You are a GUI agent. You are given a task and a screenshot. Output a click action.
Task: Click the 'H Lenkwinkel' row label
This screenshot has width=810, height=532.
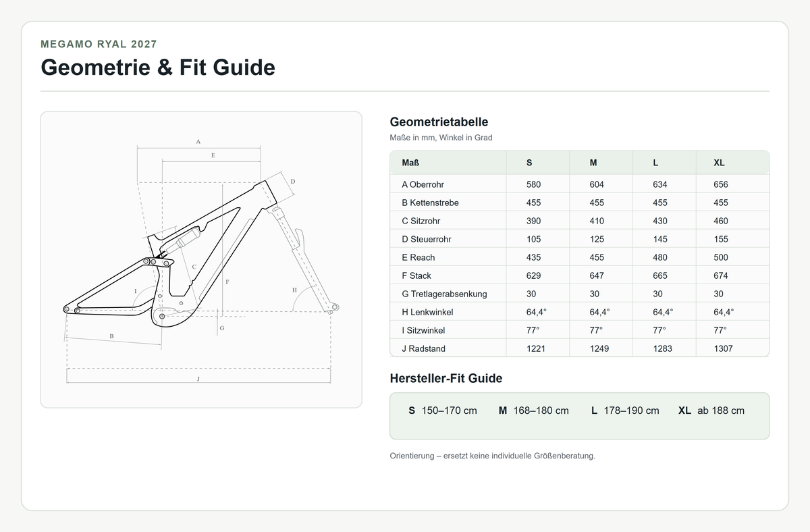point(427,312)
